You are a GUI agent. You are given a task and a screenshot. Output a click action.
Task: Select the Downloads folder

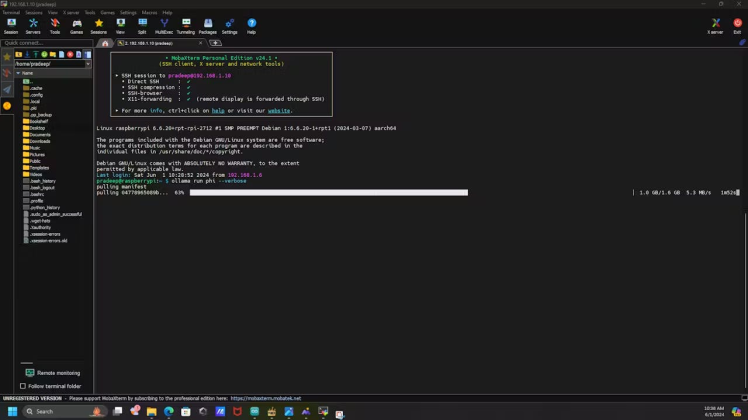click(x=40, y=141)
